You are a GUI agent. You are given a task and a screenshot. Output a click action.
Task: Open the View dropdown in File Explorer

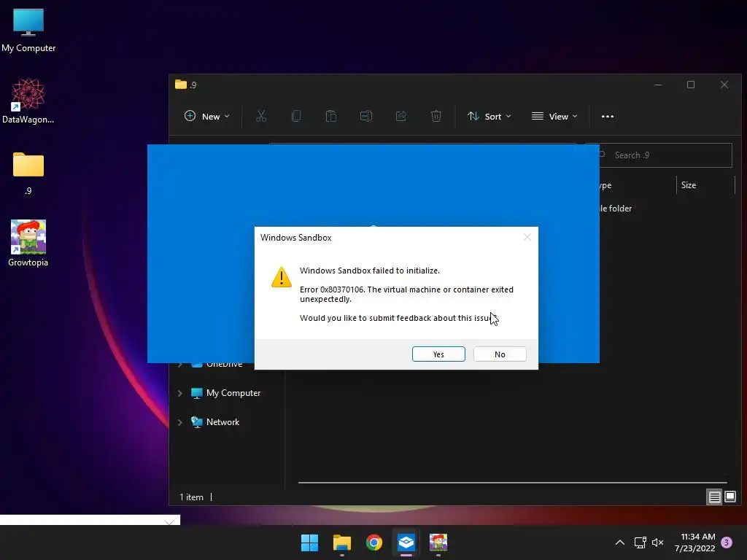tap(554, 116)
